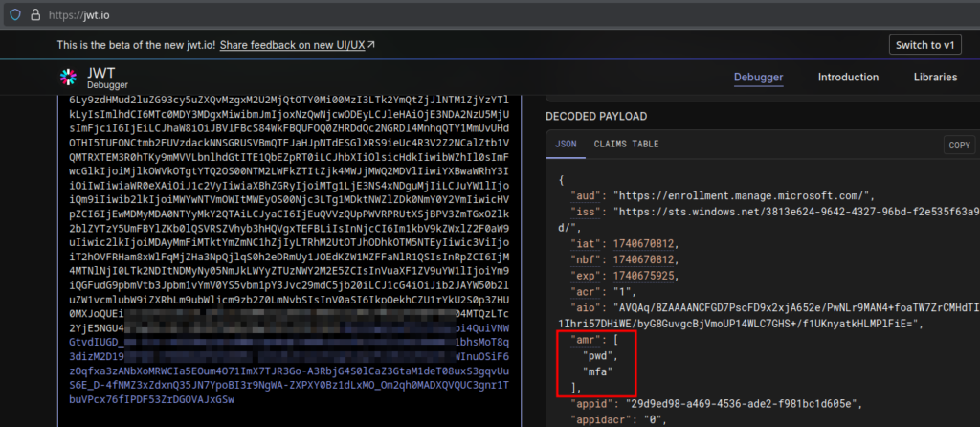Click the "aio" claim key
This screenshot has width=980, height=427.
[x=588, y=308]
